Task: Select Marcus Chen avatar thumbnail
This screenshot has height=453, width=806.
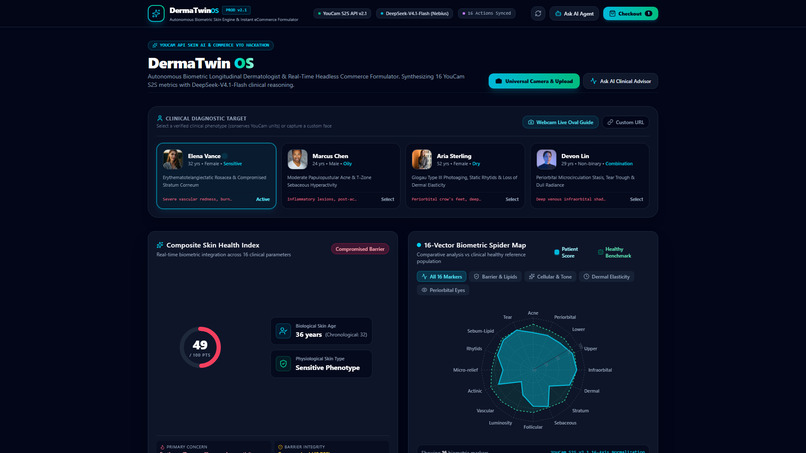Action: [x=297, y=159]
